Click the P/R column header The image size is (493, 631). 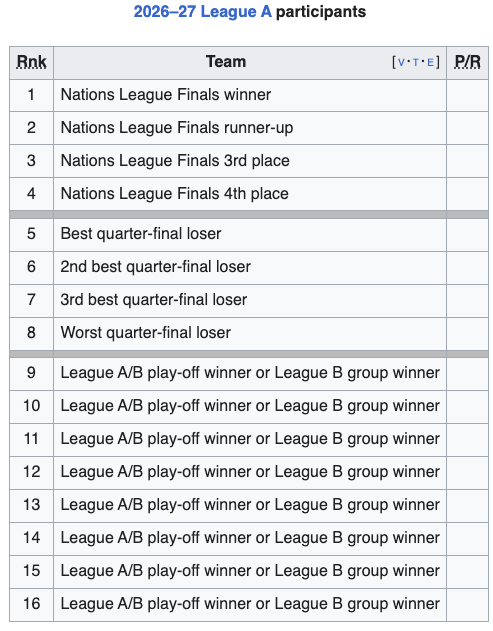tap(467, 62)
